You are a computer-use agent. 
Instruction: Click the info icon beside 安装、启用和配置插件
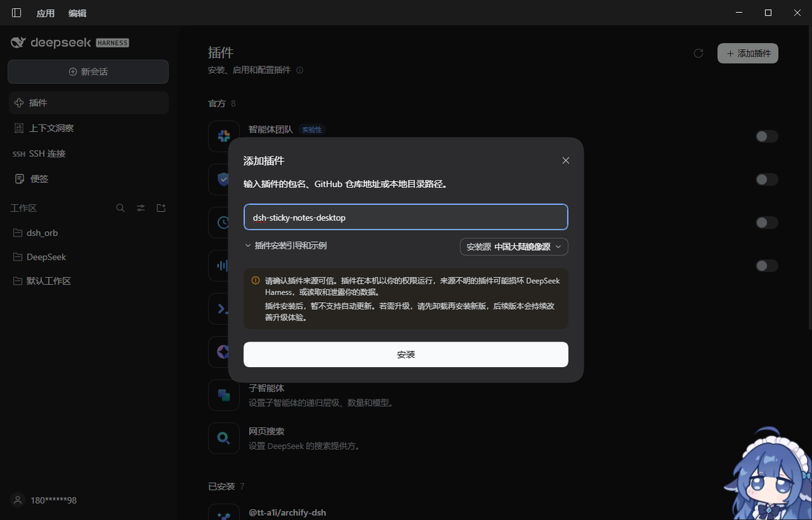point(300,70)
